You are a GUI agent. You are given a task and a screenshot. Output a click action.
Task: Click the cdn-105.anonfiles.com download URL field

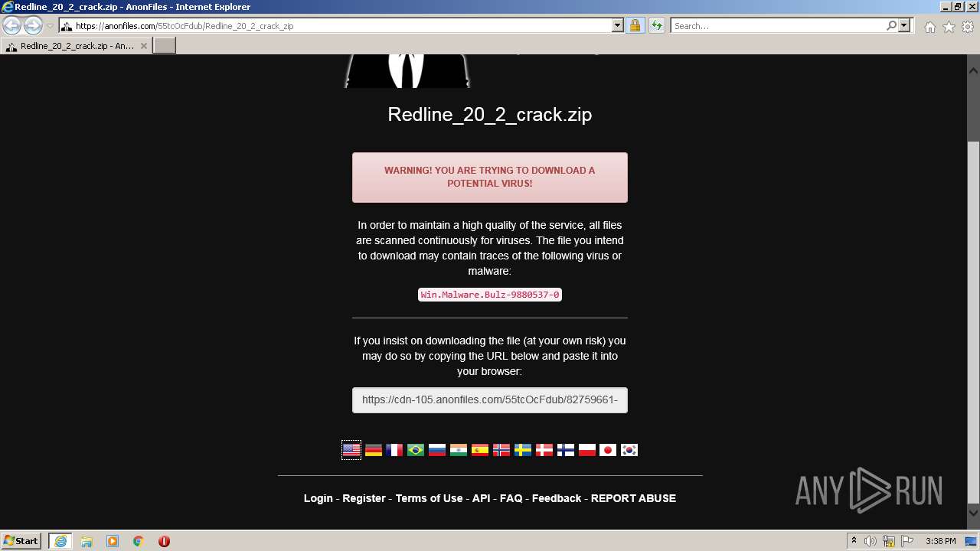[490, 399]
